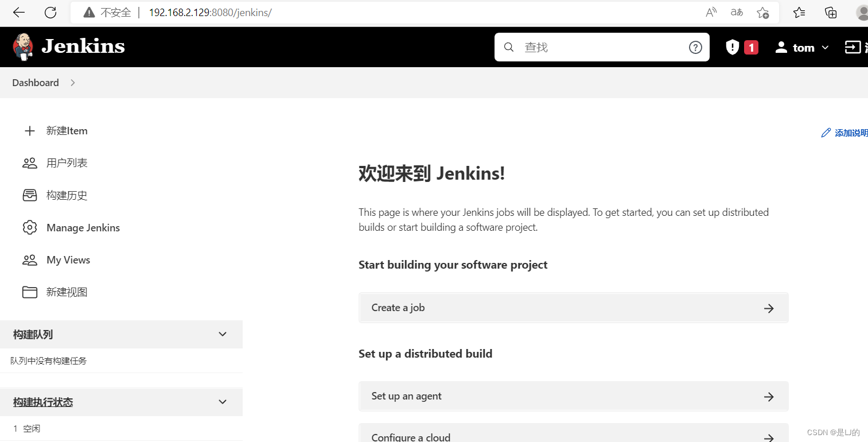This screenshot has height=442, width=868.
Task: Click the pencil icon for 添加说明
Action: pyautogui.click(x=826, y=133)
